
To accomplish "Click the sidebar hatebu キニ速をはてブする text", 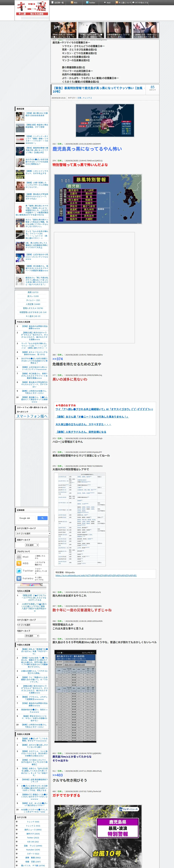I will [x=39, y=579].
